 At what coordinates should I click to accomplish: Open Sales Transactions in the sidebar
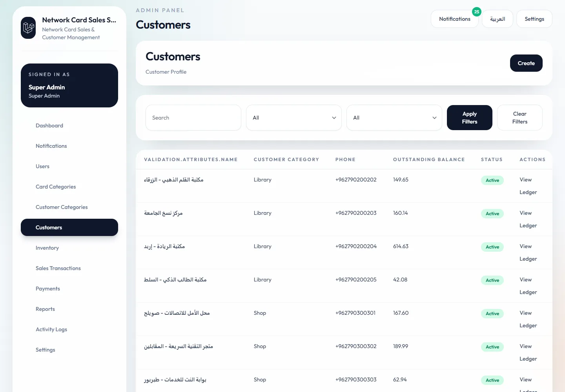click(69, 268)
